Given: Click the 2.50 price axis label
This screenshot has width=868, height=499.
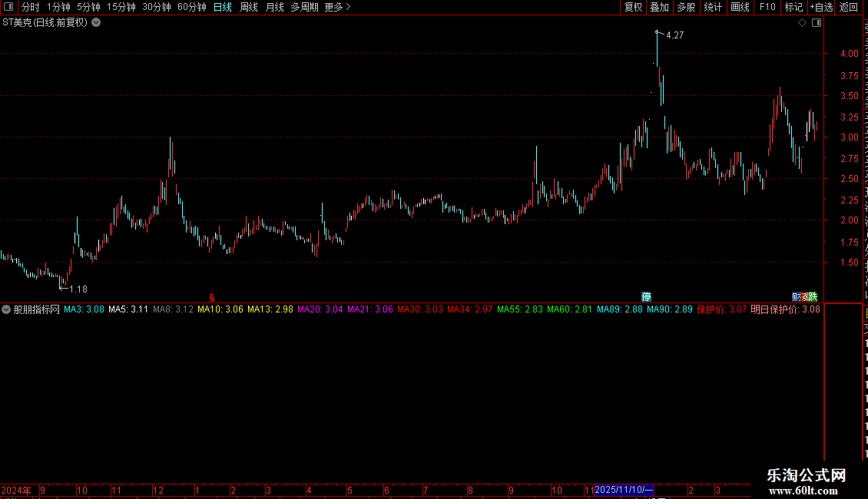Looking at the screenshot, I should [x=850, y=179].
